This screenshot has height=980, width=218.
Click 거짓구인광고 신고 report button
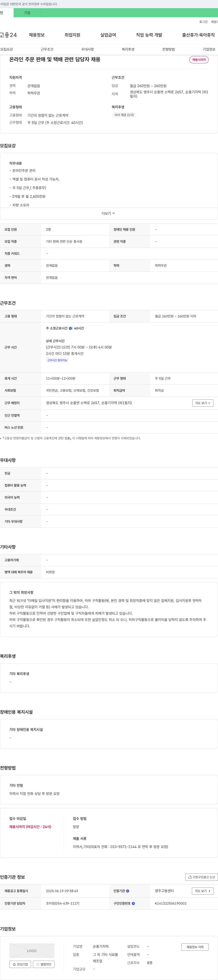click(x=202, y=877)
